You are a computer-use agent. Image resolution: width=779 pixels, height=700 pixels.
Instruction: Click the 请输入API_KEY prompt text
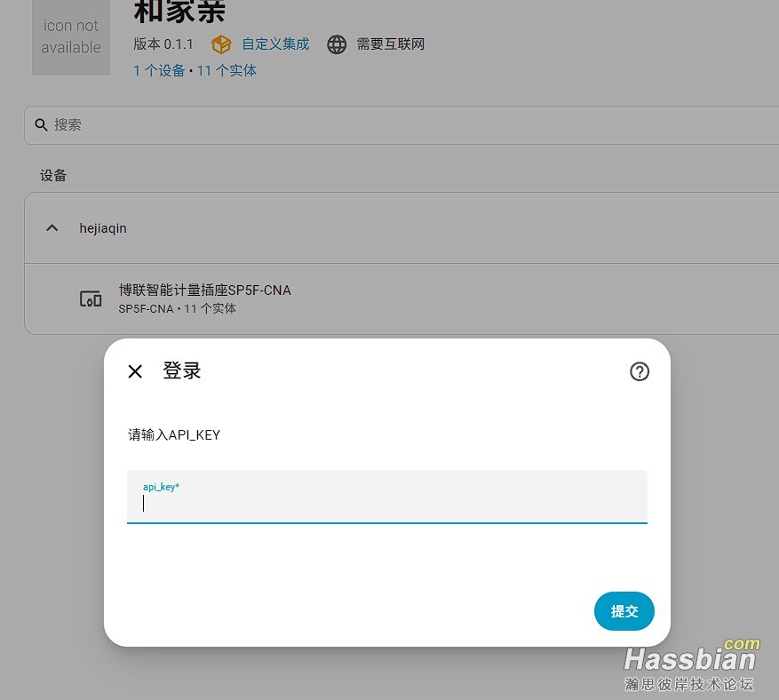[x=174, y=434]
